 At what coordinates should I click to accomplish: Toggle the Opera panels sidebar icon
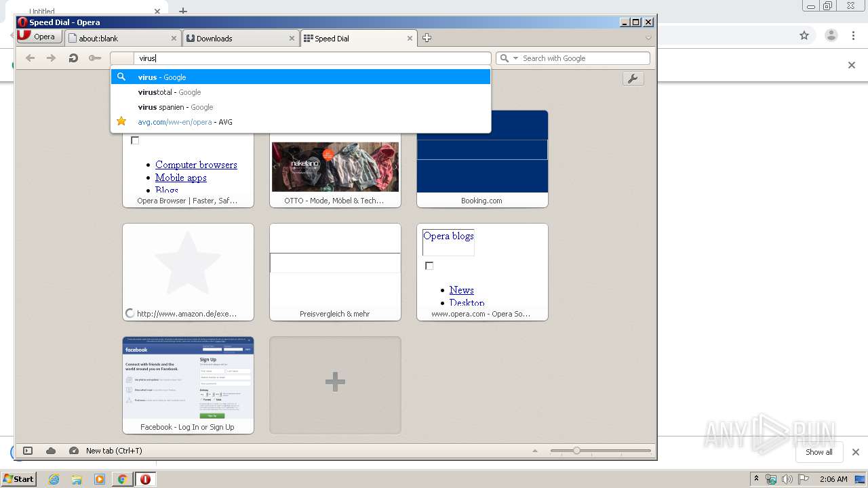click(x=28, y=451)
